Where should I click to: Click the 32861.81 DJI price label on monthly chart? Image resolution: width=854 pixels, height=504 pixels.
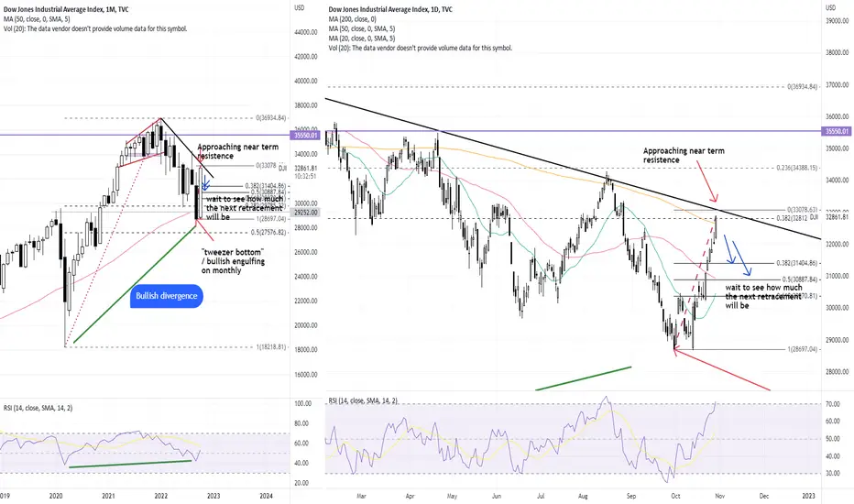point(305,169)
